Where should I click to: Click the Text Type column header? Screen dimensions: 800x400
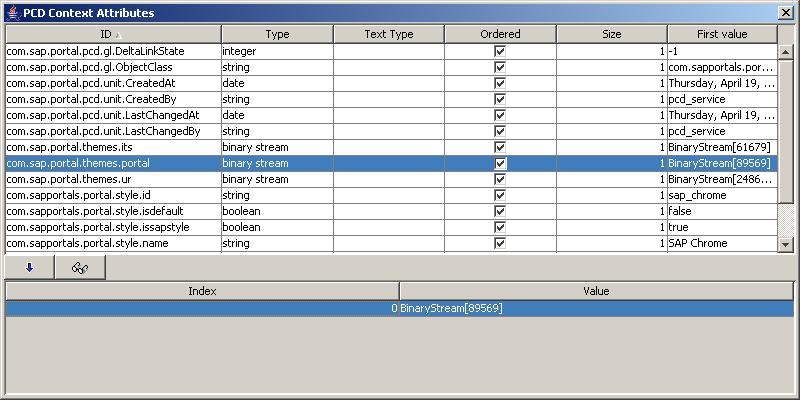pyautogui.click(x=388, y=34)
